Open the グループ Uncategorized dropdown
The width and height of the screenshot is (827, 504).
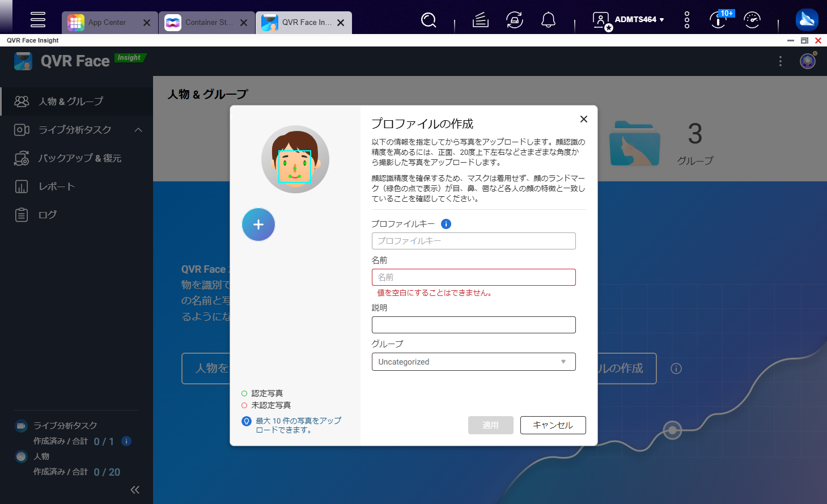pos(474,362)
